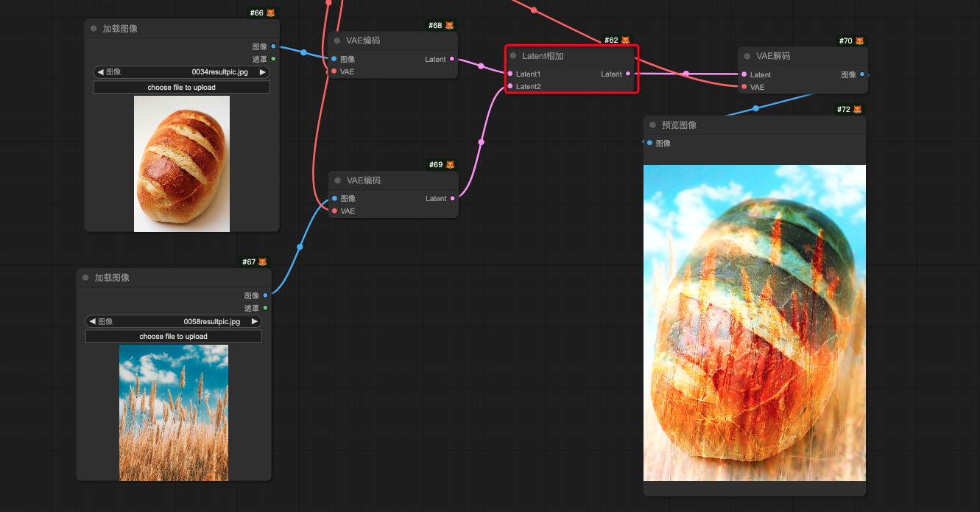Click the Latent1 input port on Latent相加

510,74
